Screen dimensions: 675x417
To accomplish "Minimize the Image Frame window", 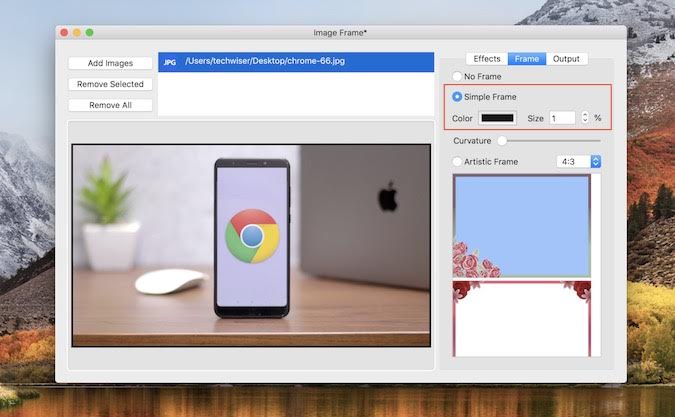I will [77, 33].
